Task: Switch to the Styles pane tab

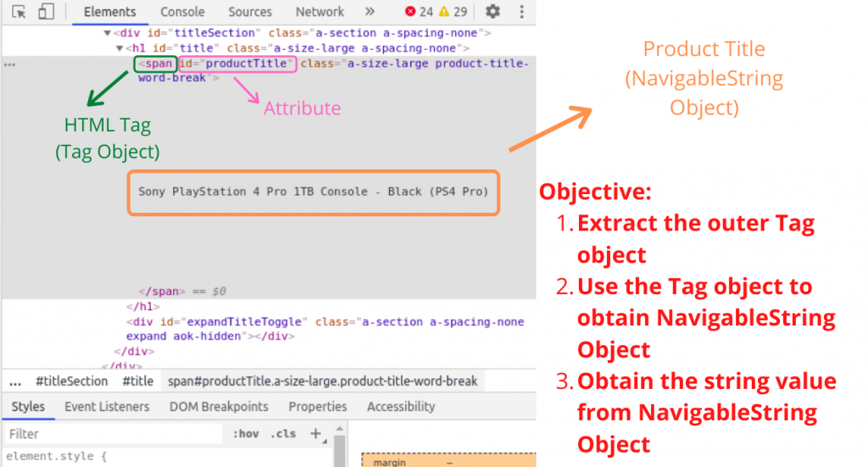Action: pos(28,407)
